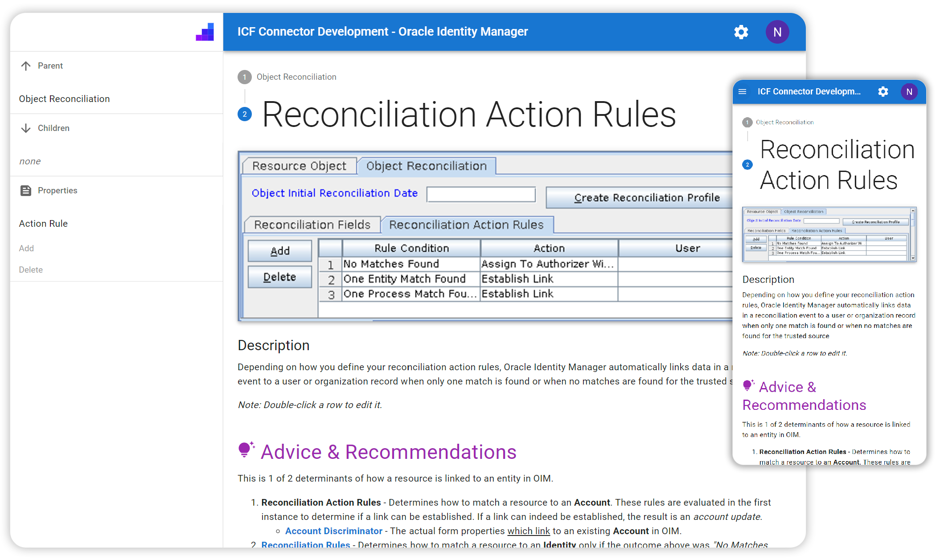Image resolution: width=936 pixels, height=560 pixels.
Task: Click mobile preview lightbulb icon
Action: [x=748, y=386]
